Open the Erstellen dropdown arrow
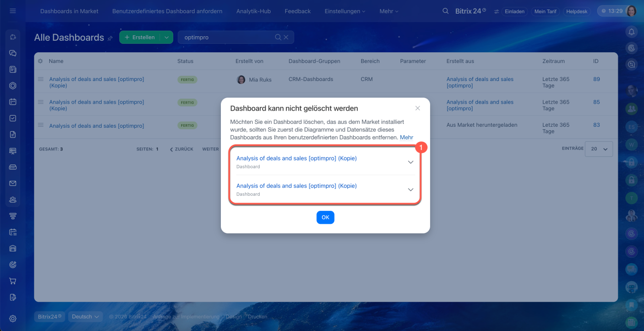This screenshot has height=331, width=644. pyautogui.click(x=167, y=37)
